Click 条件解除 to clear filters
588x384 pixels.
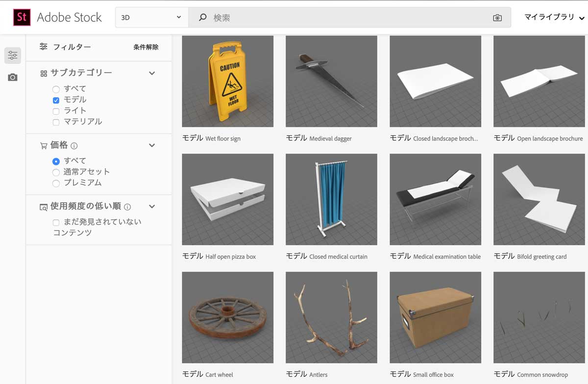(x=146, y=47)
